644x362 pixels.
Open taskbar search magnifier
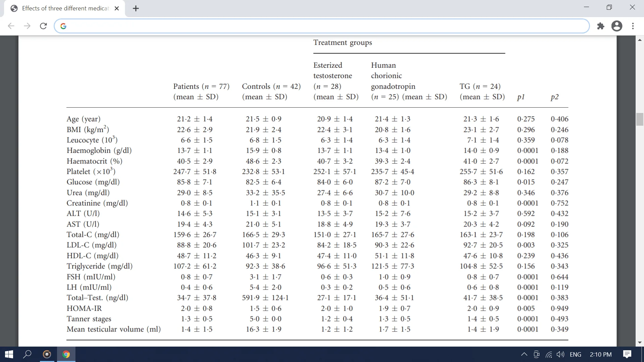pos(27,354)
